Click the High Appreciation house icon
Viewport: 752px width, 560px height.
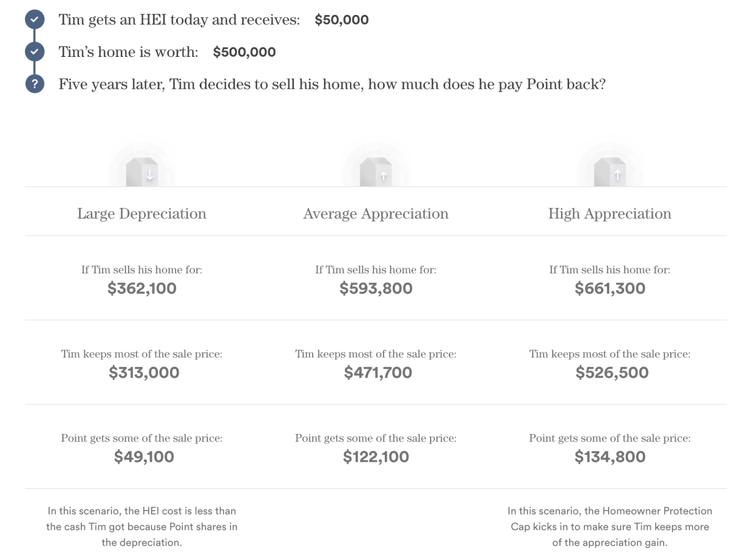click(610, 172)
